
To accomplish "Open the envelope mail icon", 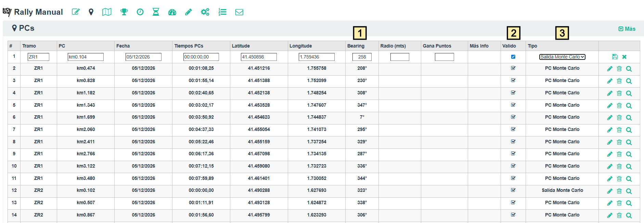I will (x=239, y=12).
